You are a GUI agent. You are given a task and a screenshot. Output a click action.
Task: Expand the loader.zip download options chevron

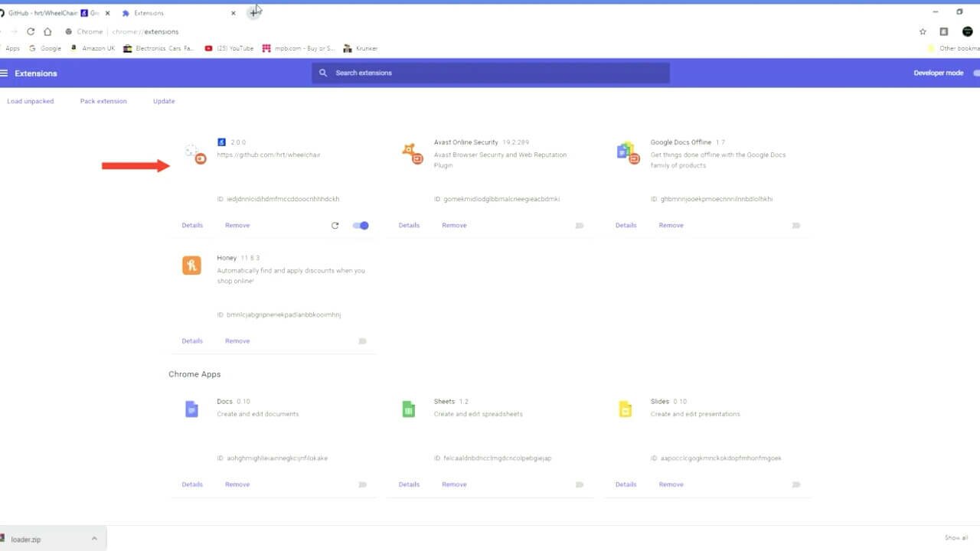(94, 539)
